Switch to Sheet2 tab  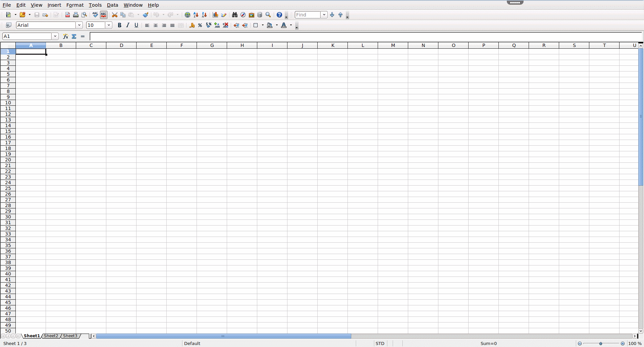pyautogui.click(x=51, y=336)
